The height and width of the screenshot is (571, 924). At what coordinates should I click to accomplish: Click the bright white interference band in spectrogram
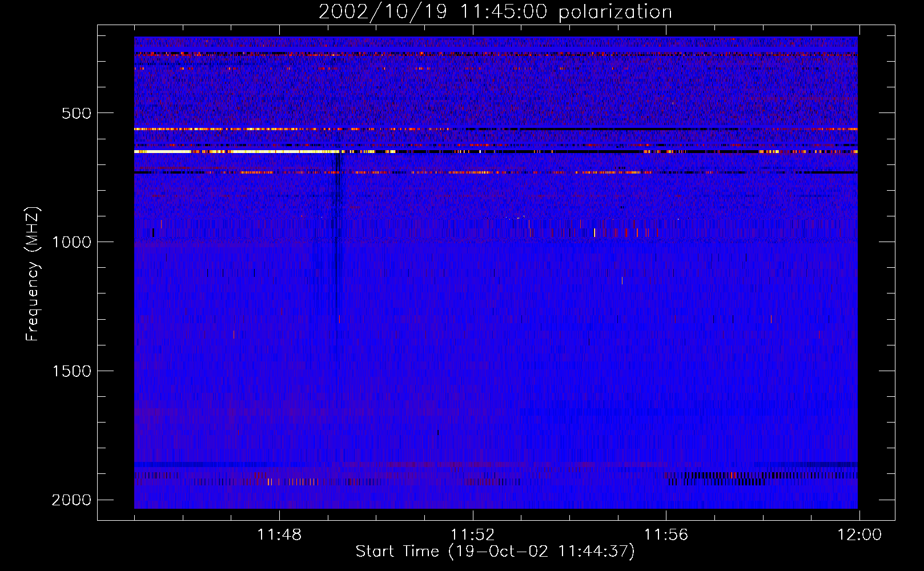point(237,152)
